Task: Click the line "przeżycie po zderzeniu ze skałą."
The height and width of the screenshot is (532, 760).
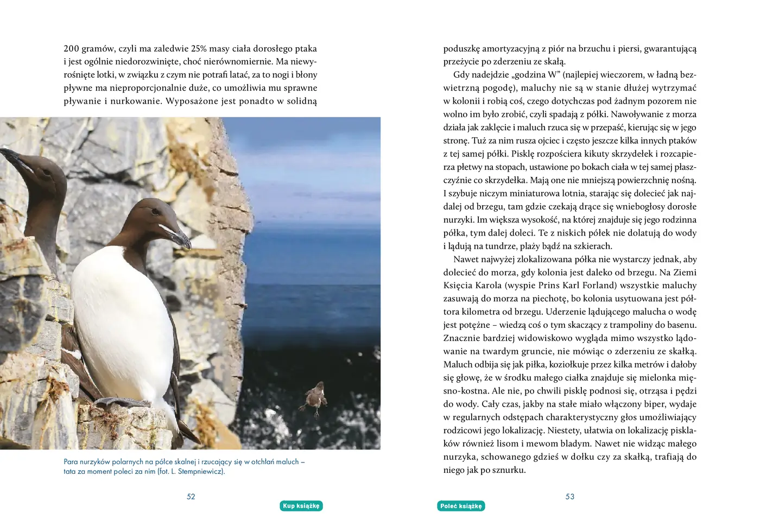Action: pos(505,61)
